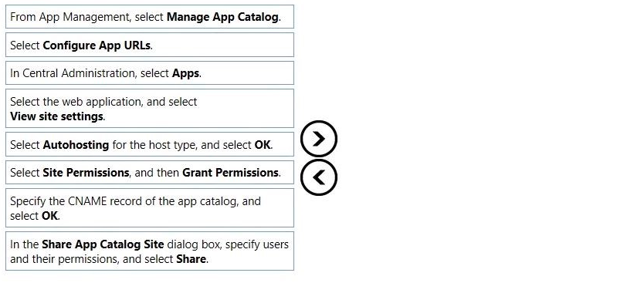
Task: Choose the 'View site settings' step box
Action: click(150, 109)
